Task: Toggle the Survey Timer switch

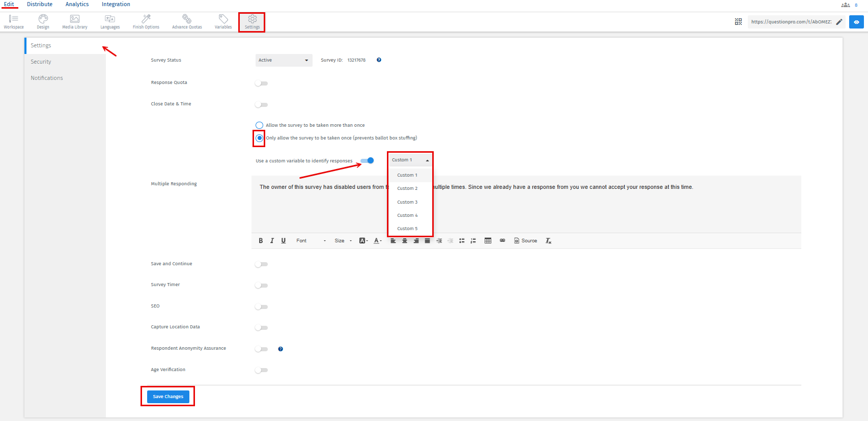Action: (x=261, y=286)
